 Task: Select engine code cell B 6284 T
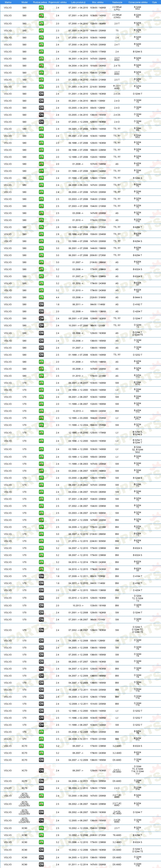pyautogui.click(x=138, y=227)
